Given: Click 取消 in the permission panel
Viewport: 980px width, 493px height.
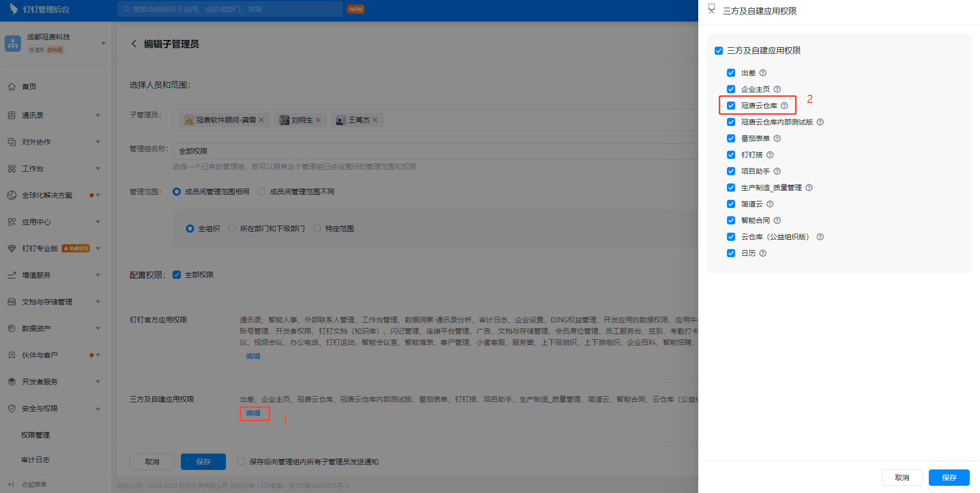Looking at the screenshot, I should coord(902,478).
